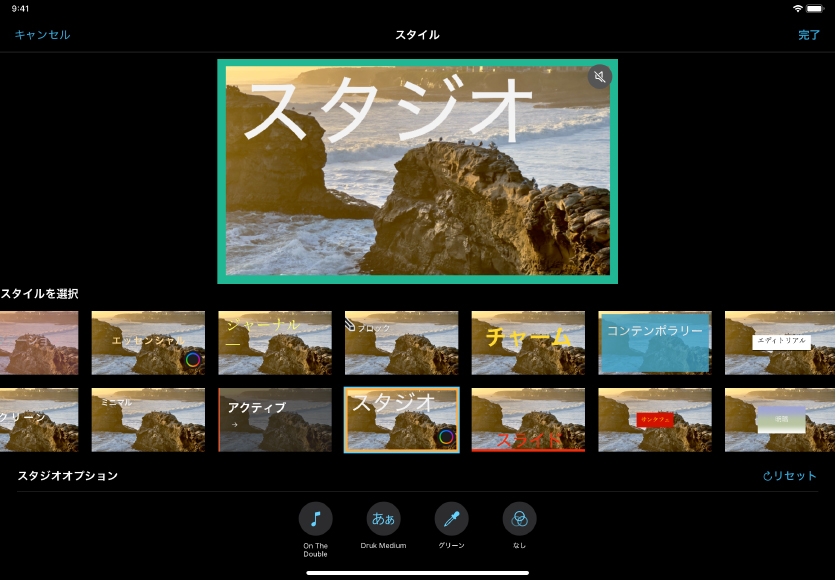Select the スタジオ style thumbnail
This screenshot has height=580, width=836.
click(x=401, y=419)
